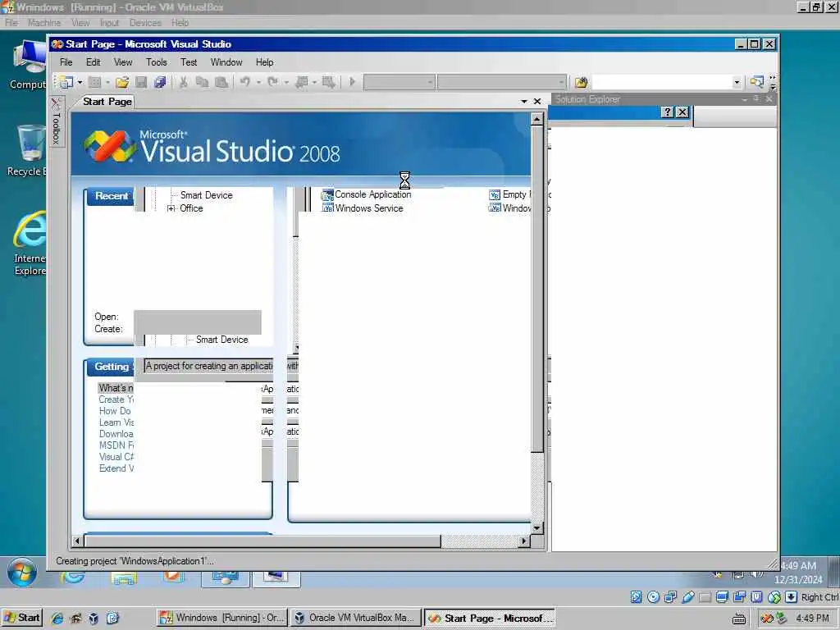Click the Undo arrow icon

coord(245,82)
